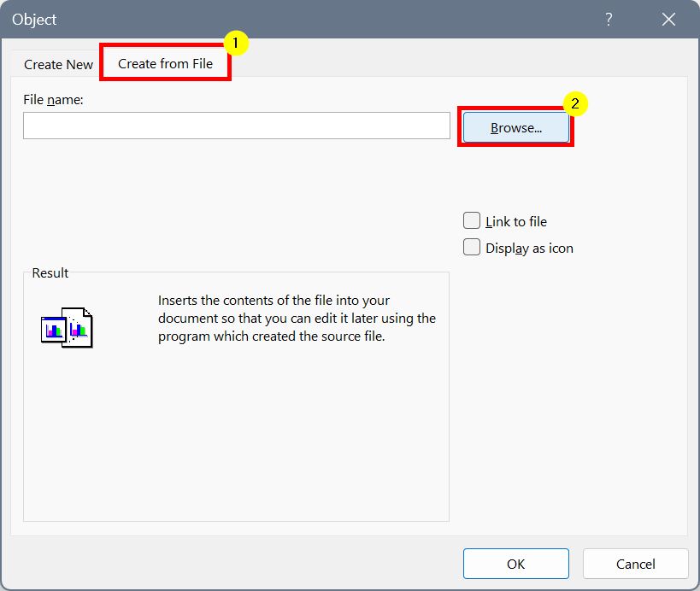Click the 'Inserts the contents of the file' description
The height and width of the screenshot is (591, 700).
pyautogui.click(x=297, y=318)
